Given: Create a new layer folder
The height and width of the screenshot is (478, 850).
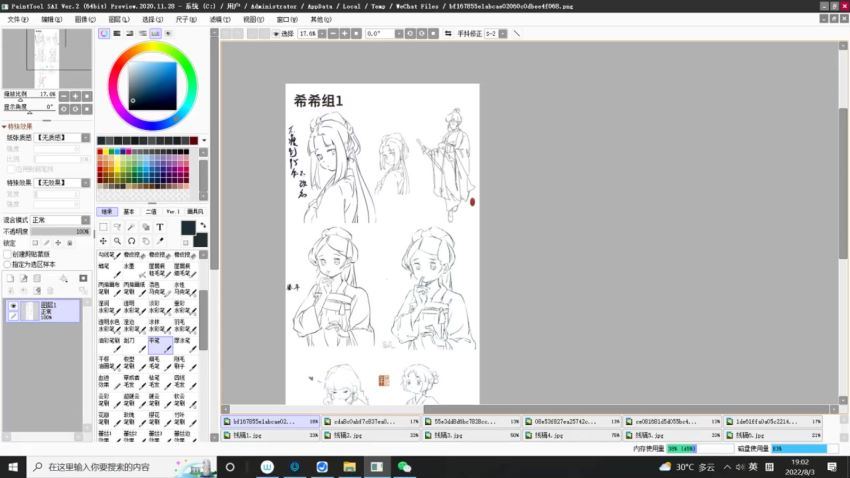Looking at the screenshot, I should pyautogui.click(x=37, y=279).
